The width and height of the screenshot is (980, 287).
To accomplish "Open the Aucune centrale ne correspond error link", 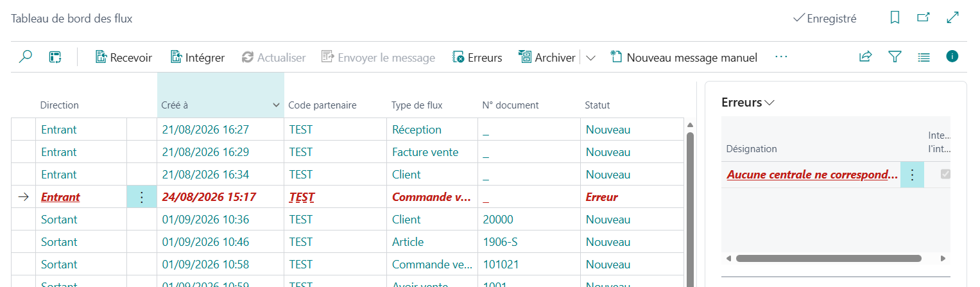I will (812, 175).
